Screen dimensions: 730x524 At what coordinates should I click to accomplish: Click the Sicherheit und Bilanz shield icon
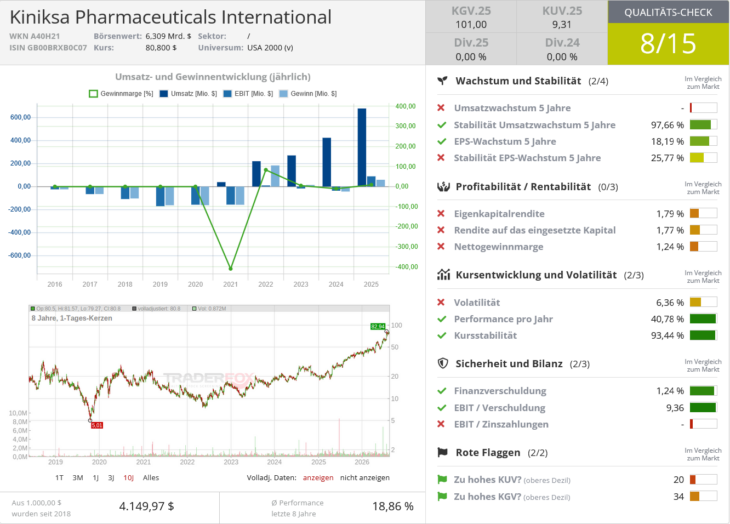tap(443, 363)
